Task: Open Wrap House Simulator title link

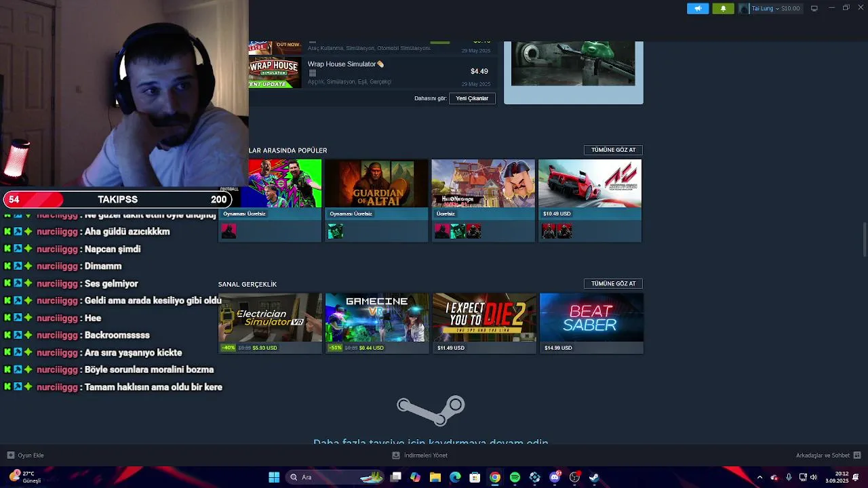Action: pyautogui.click(x=342, y=64)
